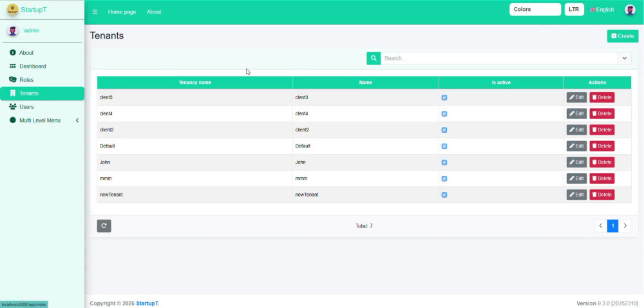Screen dimensions: 644x308
Task: Toggle Is active checkbox for newTenant
Action: [444, 195]
